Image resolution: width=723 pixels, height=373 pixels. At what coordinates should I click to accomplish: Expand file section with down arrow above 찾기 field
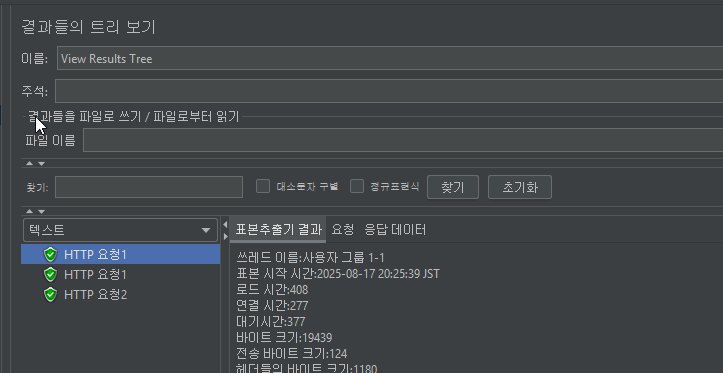click(x=41, y=163)
